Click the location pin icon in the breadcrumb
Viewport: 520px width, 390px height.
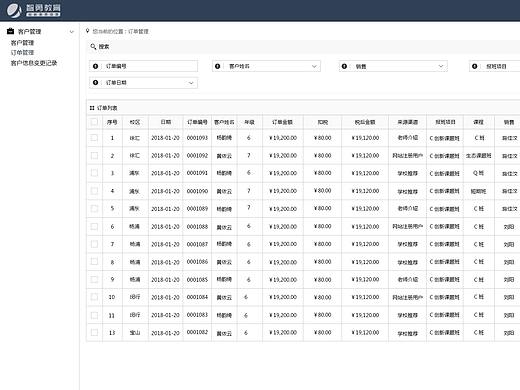[x=87, y=31]
